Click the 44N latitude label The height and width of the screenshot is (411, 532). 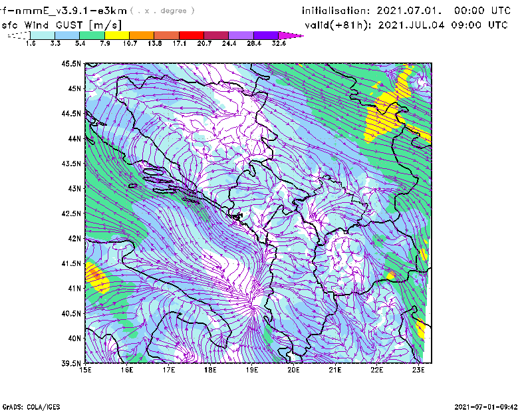74,138
